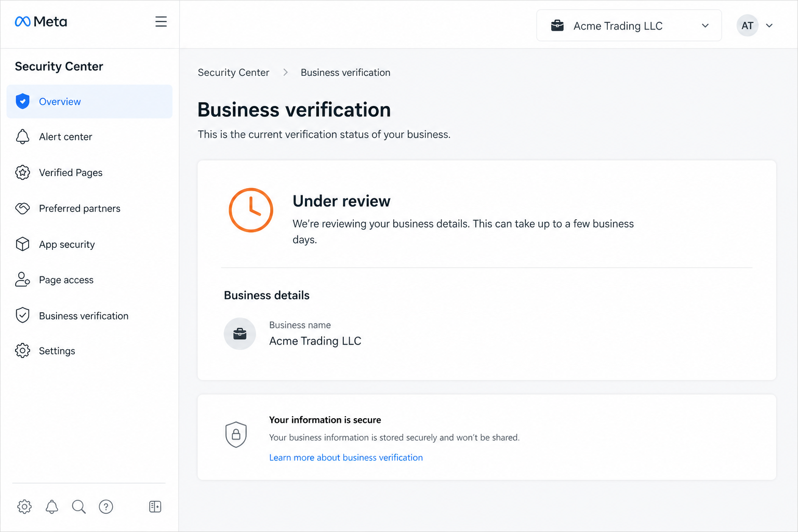Open the Acme Trading LLC business selector
This screenshot has width=798, height=532.
629,25
